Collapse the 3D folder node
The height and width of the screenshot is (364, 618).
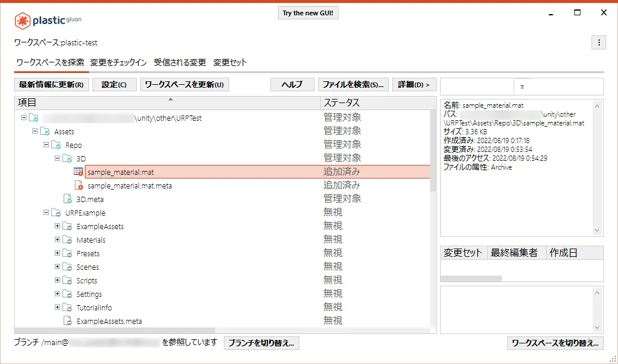[x=57, y=158]
